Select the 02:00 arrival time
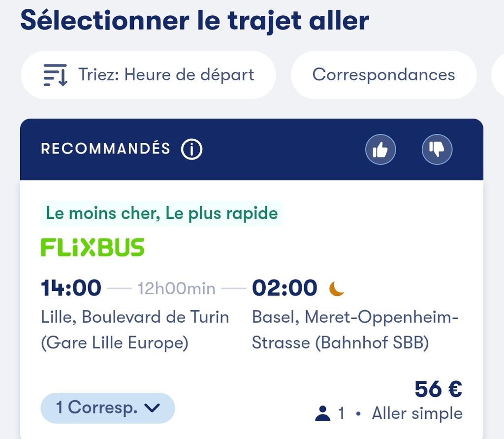Viewport: 504px width, 439px height. click(284, 288)
